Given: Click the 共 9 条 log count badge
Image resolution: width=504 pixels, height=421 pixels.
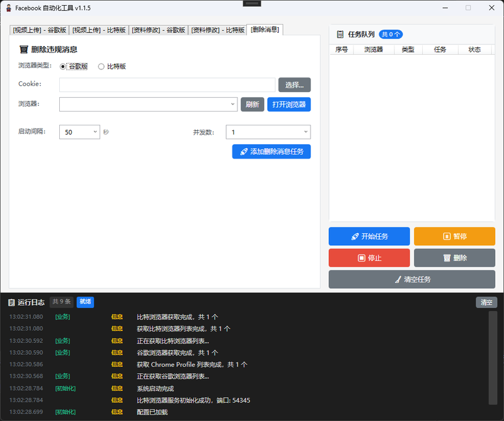Looking at the screenshot, I should (x=61, y=302).
